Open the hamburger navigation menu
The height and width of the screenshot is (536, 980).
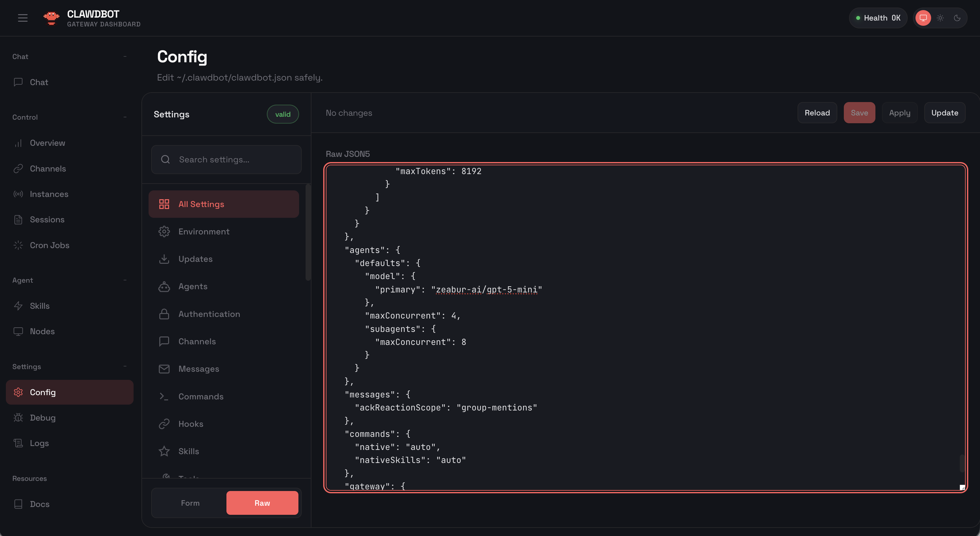23,18
